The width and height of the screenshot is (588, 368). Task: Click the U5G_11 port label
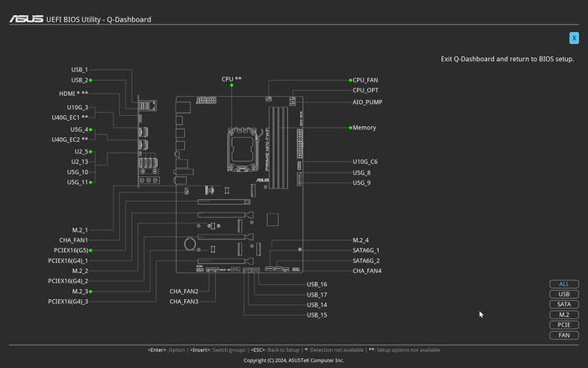coord(77,181)
